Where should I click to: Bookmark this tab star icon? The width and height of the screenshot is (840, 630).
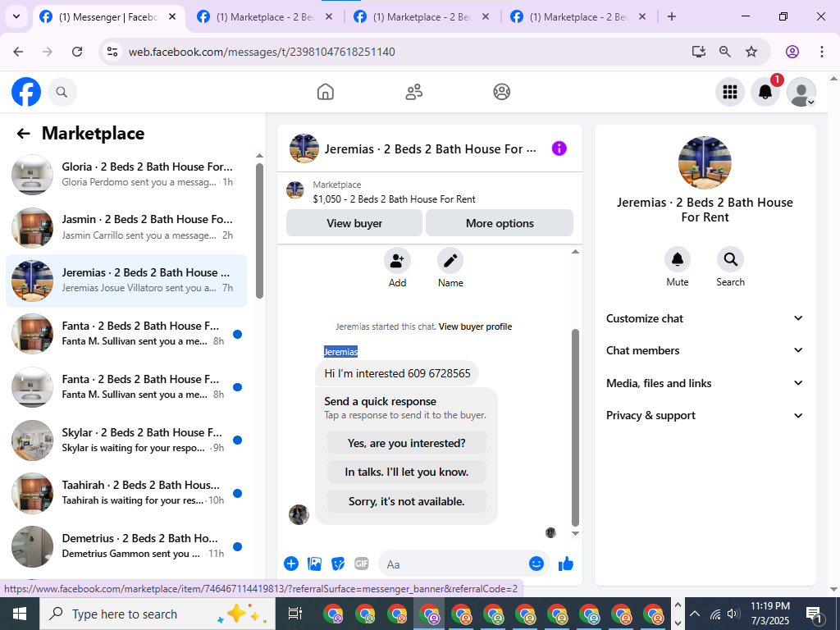(751, 52)
